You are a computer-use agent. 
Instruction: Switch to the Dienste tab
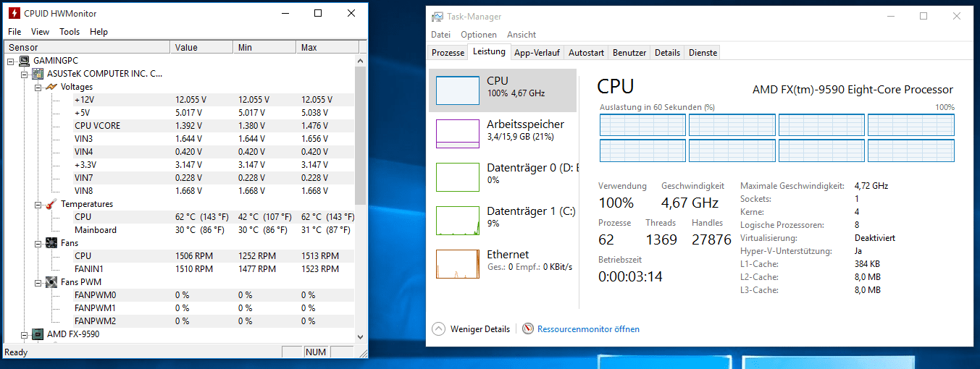(x=703, y=53)
